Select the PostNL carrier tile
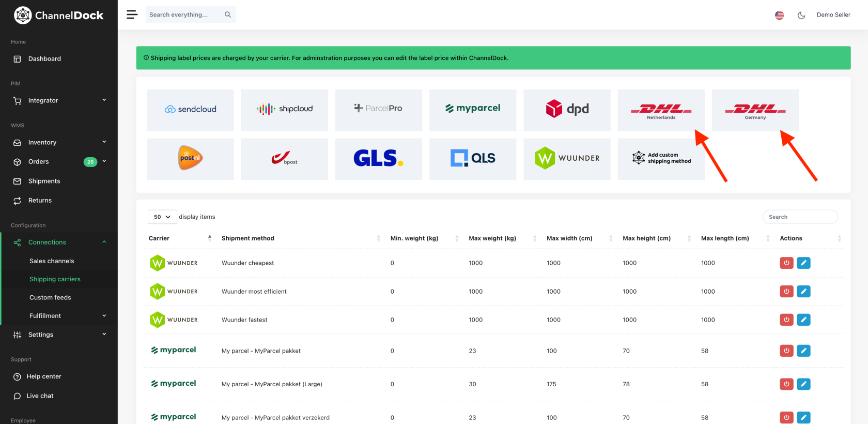Image resolution: width=868 pixels, height=424 pixels. point(190,159)
